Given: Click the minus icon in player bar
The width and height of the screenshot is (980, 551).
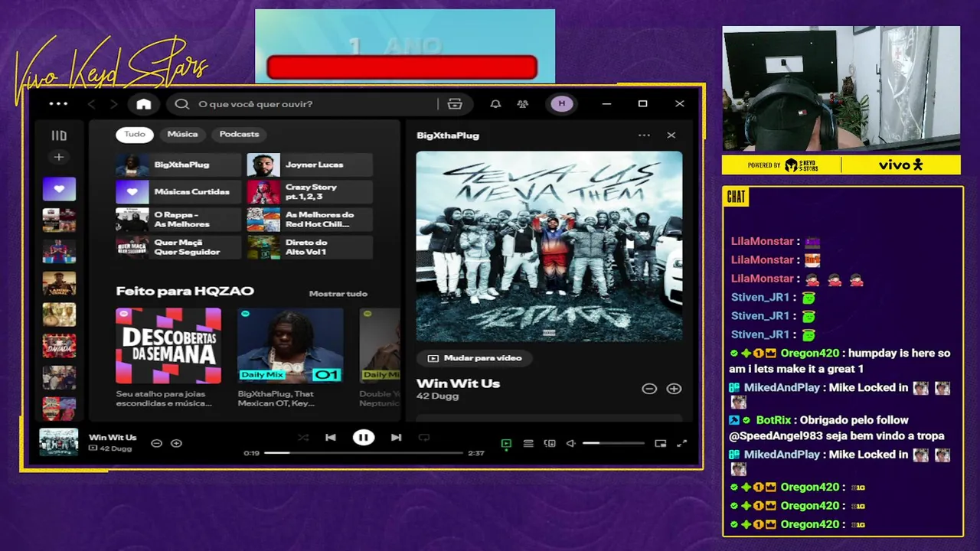Looking at the screenshot, I should pyautogui.click(x=156, y=443).
